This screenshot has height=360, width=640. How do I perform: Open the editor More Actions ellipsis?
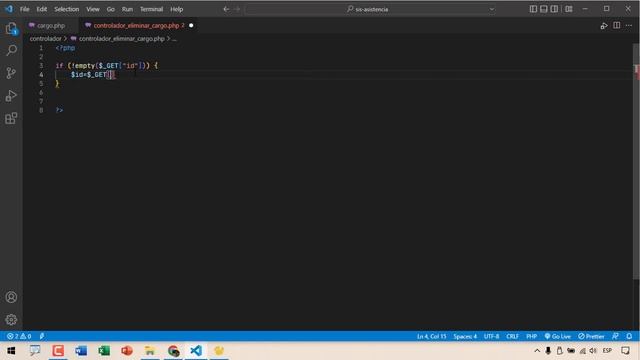pos(629,25)
